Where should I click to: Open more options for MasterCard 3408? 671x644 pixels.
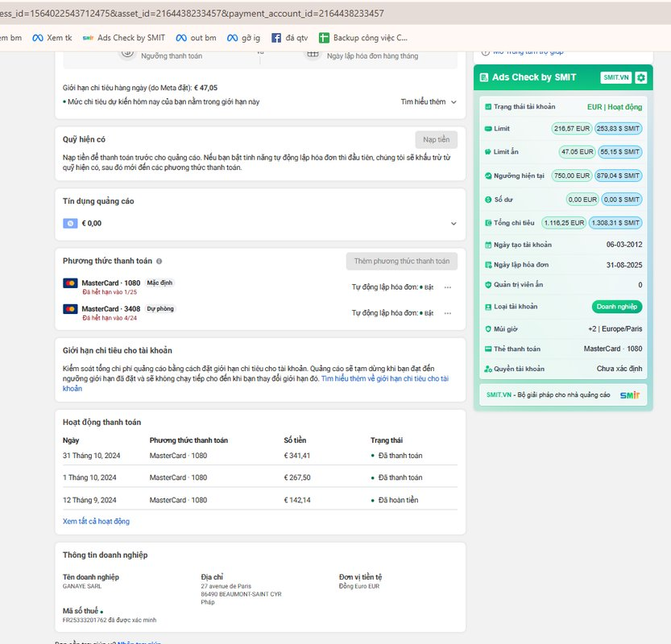point(448,313)
